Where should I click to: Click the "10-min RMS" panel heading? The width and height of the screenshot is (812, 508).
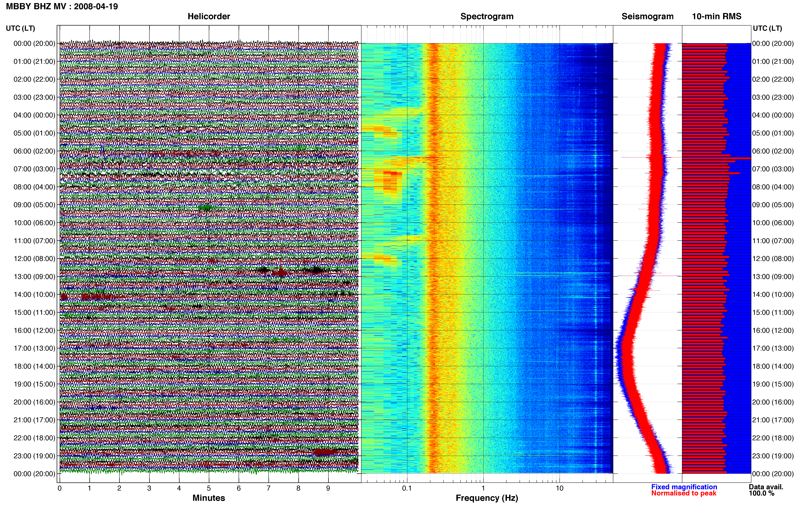point(717,16)
